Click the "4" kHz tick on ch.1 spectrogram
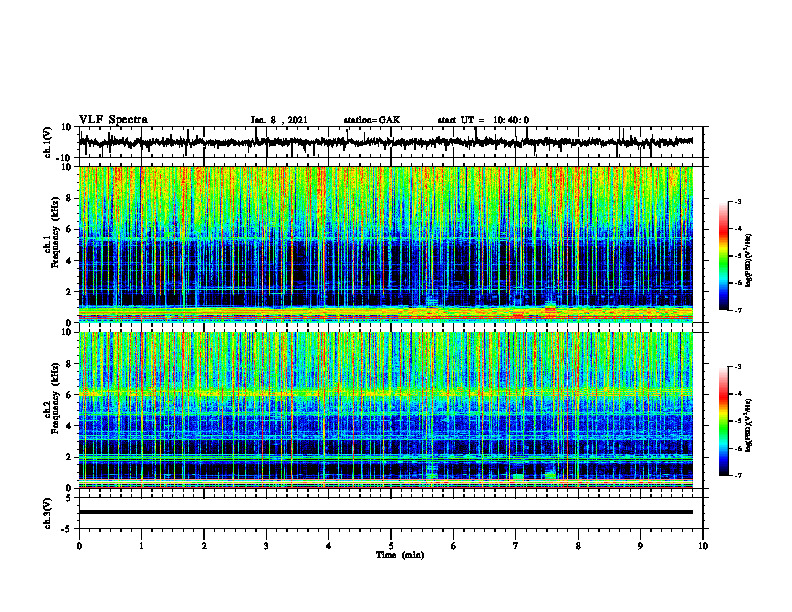Screen dimensions: 792x612 [x=70, y=261]
